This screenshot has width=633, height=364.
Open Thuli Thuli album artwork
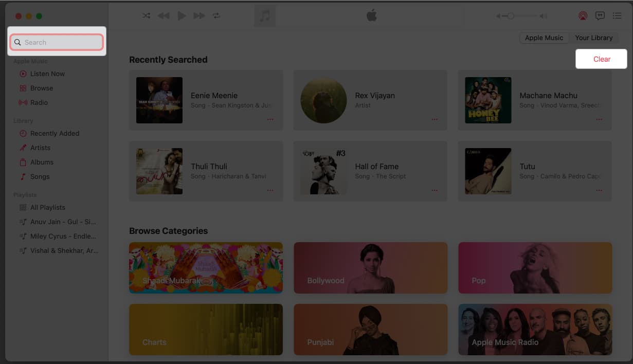coord(159,171)
